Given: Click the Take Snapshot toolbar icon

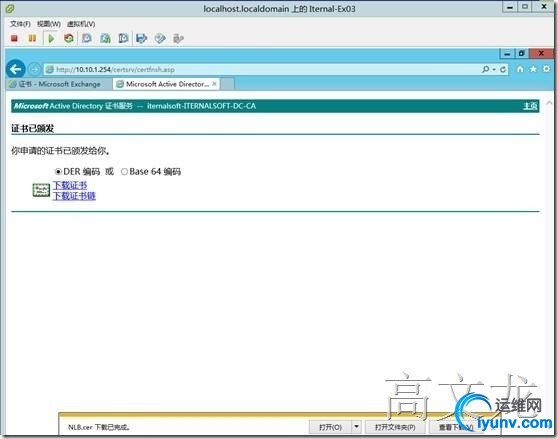Looking at the screenshot, I should [86, 38].
